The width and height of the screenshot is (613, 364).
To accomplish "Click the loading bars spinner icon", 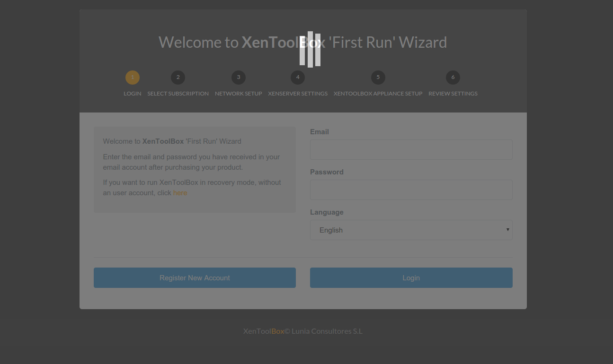I will [x=310, y=50].
